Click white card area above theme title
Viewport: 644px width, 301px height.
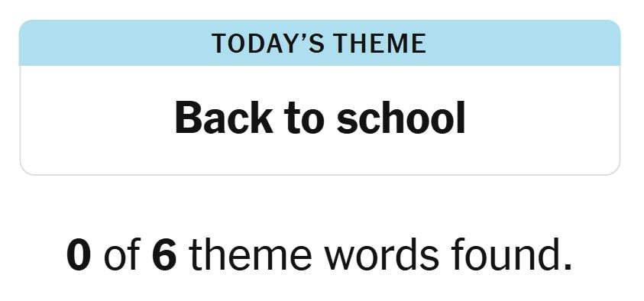(319, 83)
